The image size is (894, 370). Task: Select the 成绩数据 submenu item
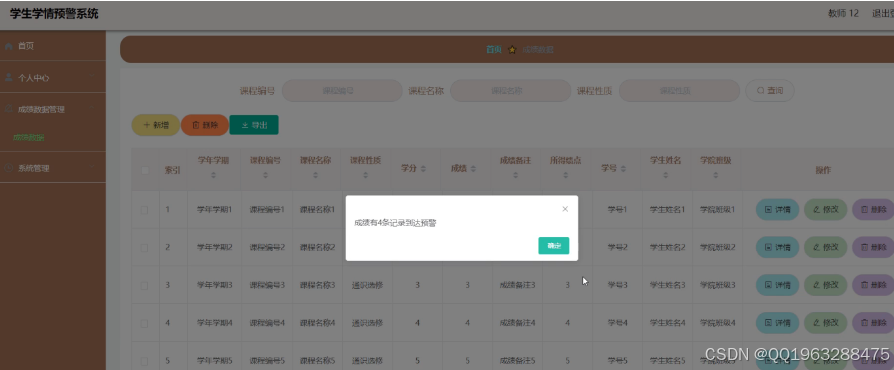29,137
